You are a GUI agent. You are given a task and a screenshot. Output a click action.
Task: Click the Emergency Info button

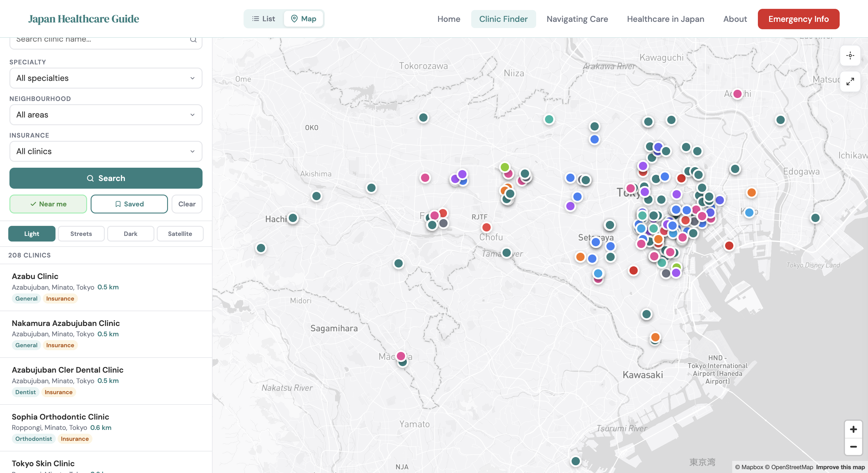pos(798,19)
